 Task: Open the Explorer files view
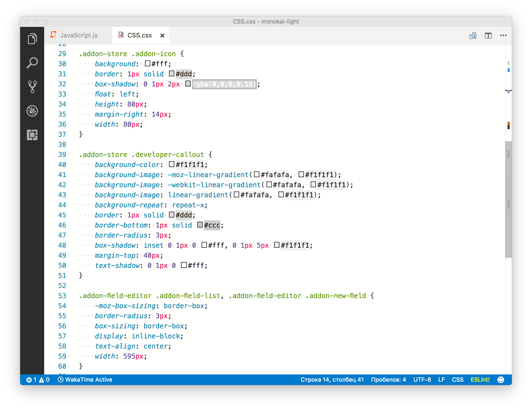tap(32, 38)
